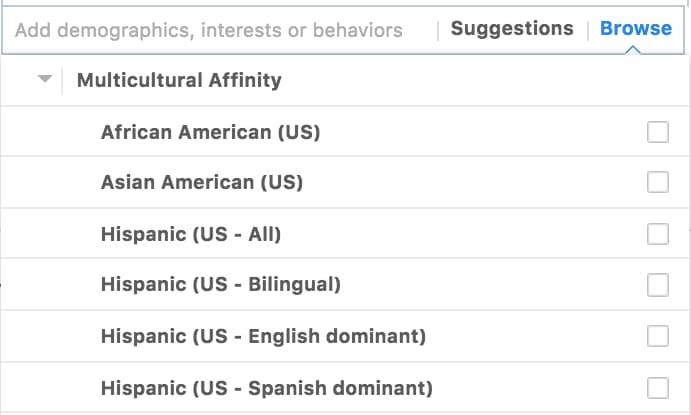This screenshot has height=415, width=691.
Task: Check the Hispanic (US - Spanish dominant) checkbox
Action: (x=658, y=387)
